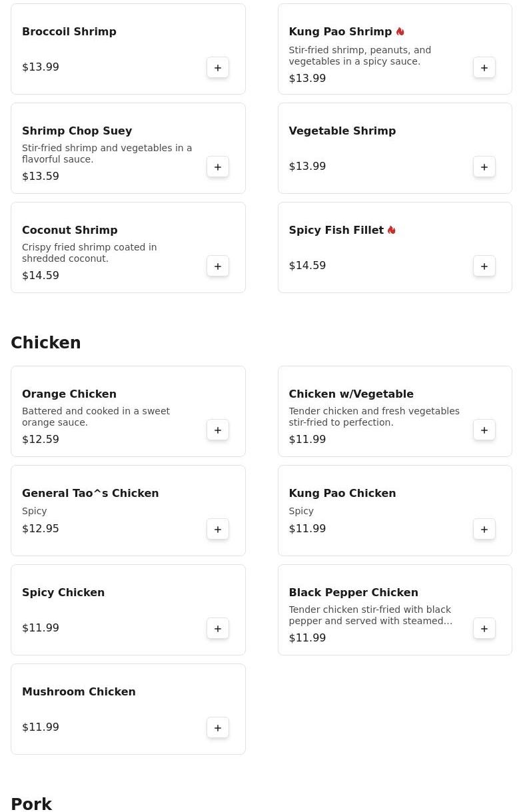
Task: Select the Pork section heading
Action: [x=31, y=803]
